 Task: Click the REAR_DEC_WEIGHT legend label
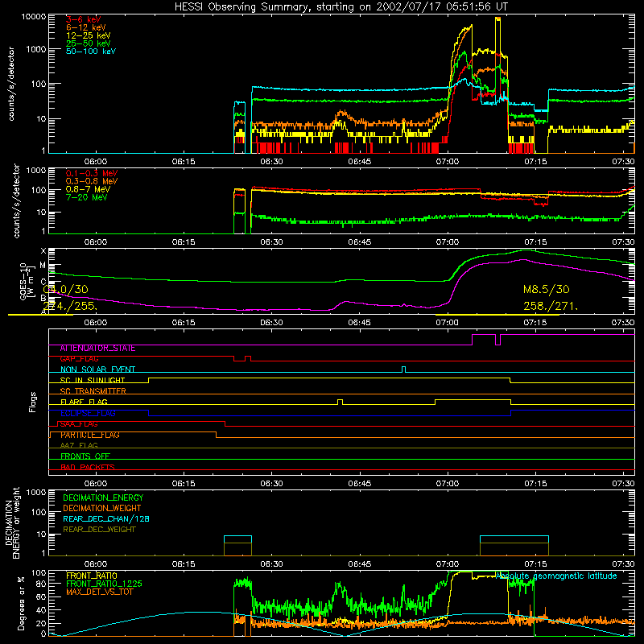pos(99,530)
